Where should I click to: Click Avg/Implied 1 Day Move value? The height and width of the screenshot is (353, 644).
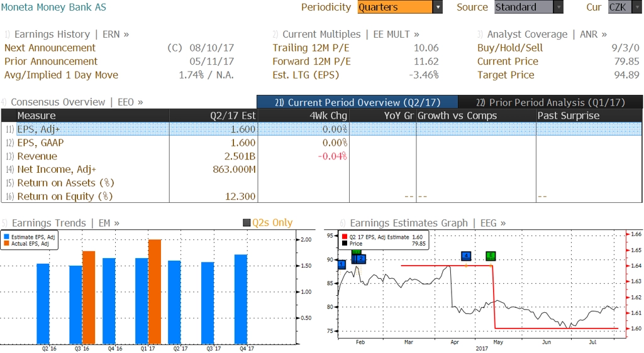(x=206, y=75)
